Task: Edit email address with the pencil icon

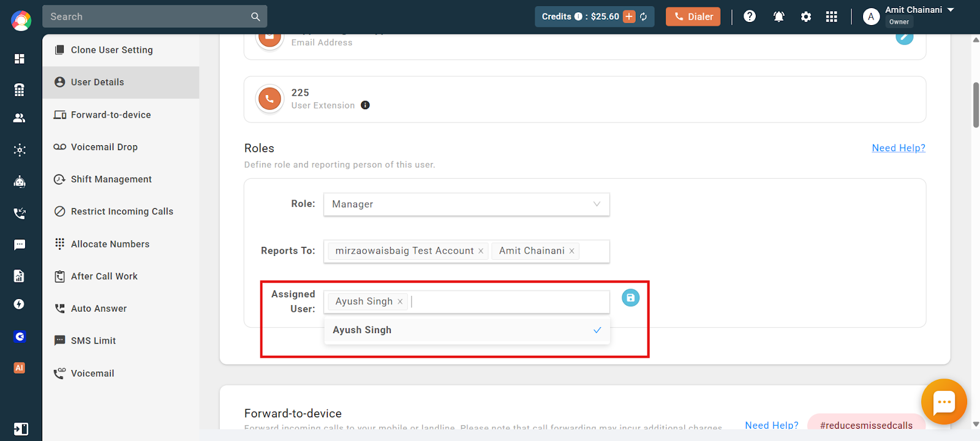Action: tap(904, 38)
